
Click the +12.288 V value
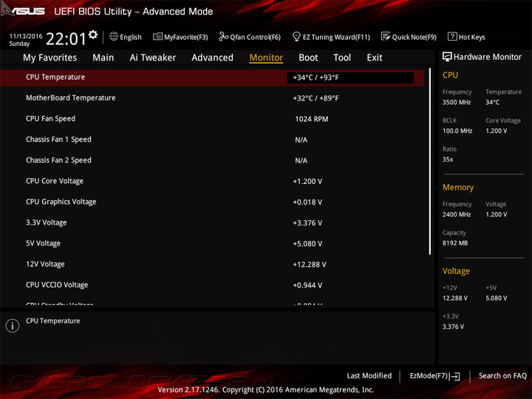click(310, 265)
